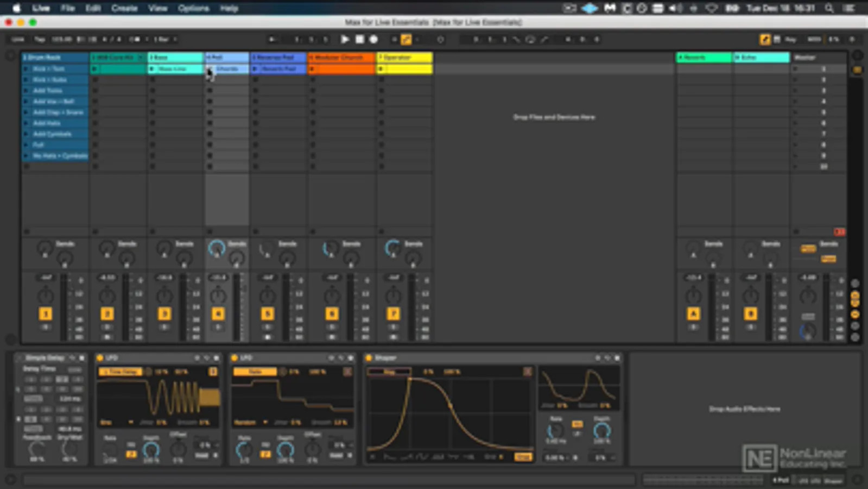
Task: Open the File menu
Action: pyautogui.click(x=67, y=8)
